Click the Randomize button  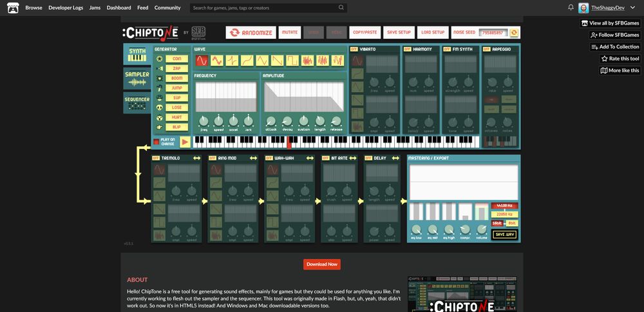(251, 32)
